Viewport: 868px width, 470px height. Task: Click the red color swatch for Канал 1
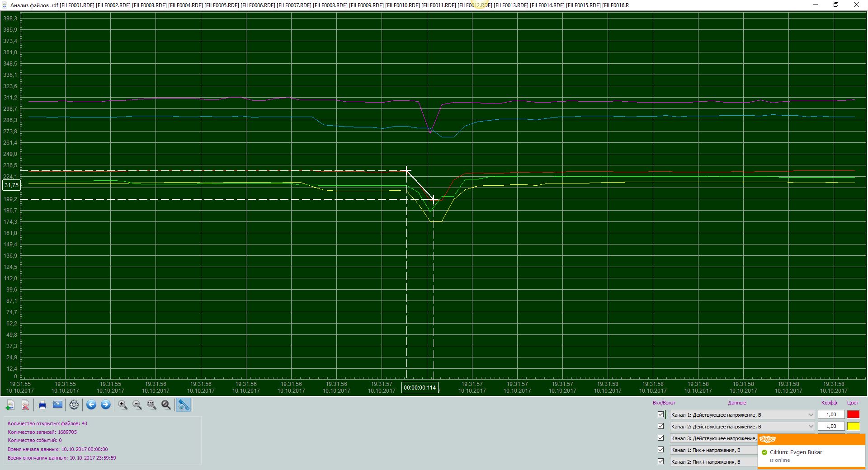[853, 414]
